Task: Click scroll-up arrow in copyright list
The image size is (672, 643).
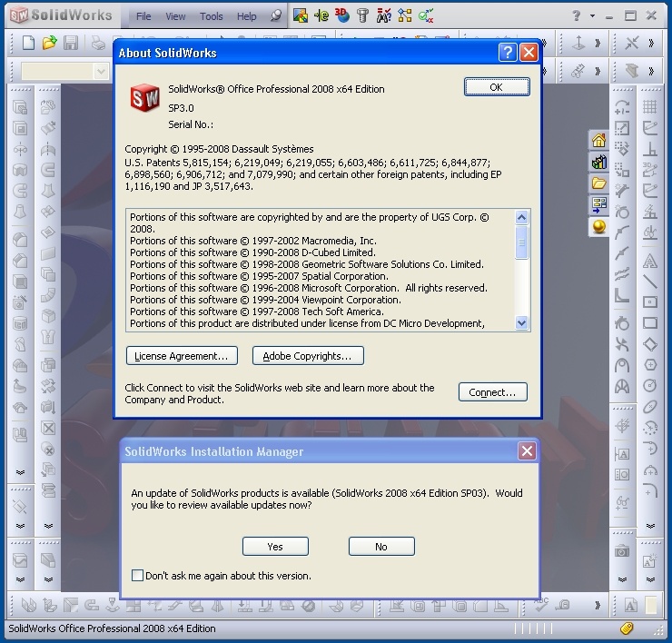Action: [521, 217]
